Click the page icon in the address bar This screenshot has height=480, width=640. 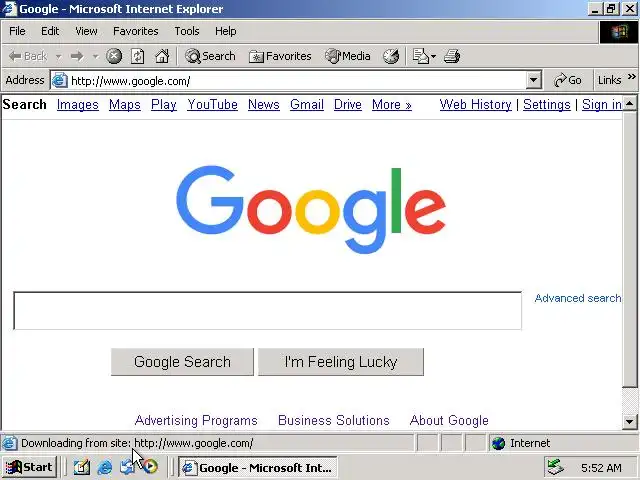60,80
